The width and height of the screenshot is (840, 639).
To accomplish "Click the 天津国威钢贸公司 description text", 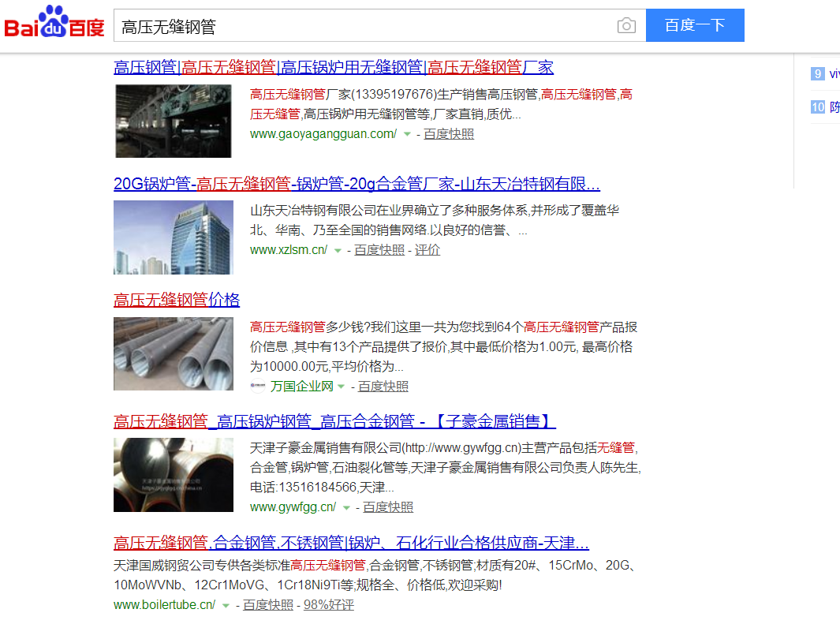I will 375,575.
